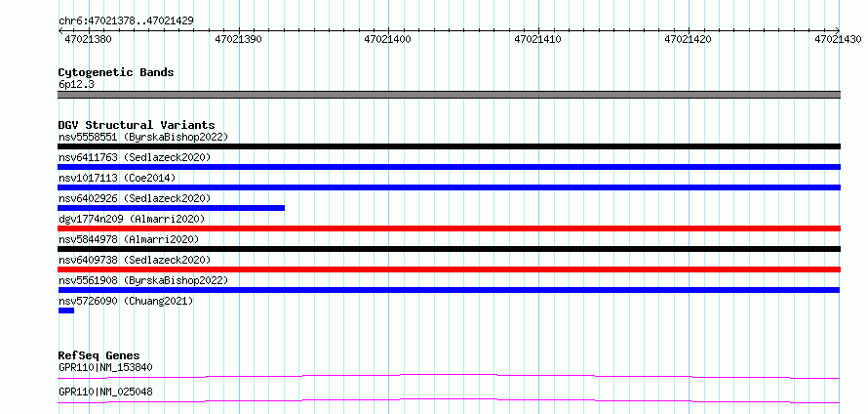Open the nsv5844978 (Almarri2020) variant label
Image resolution: width=868 pixels, height=414 pixels.
tap(129, 239)
